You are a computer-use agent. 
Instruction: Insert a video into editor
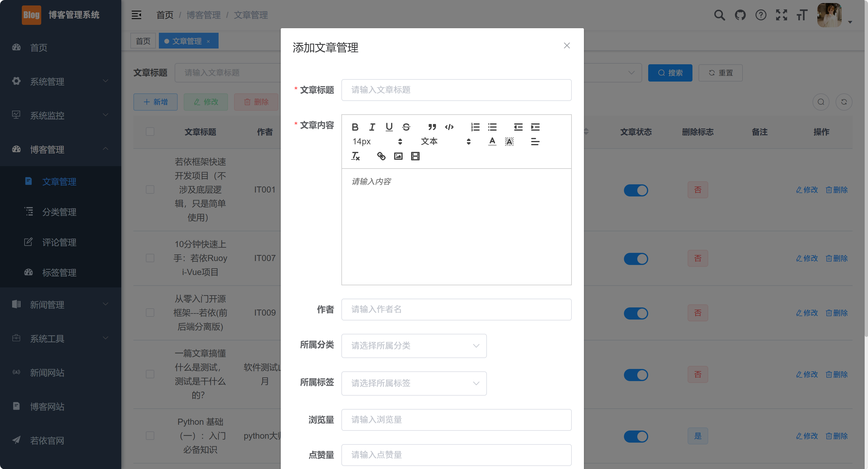point(415,156)
